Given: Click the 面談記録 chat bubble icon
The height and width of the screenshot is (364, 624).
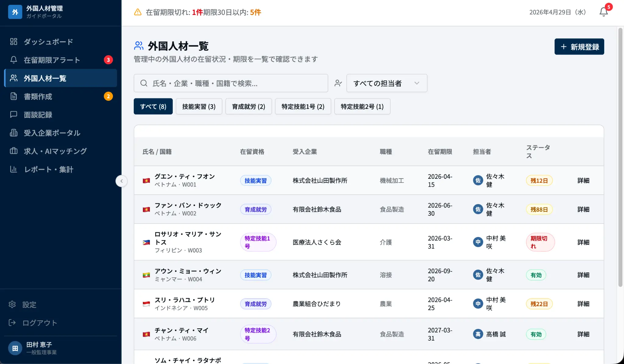Looking at the screenshot, I should (14, 115).
